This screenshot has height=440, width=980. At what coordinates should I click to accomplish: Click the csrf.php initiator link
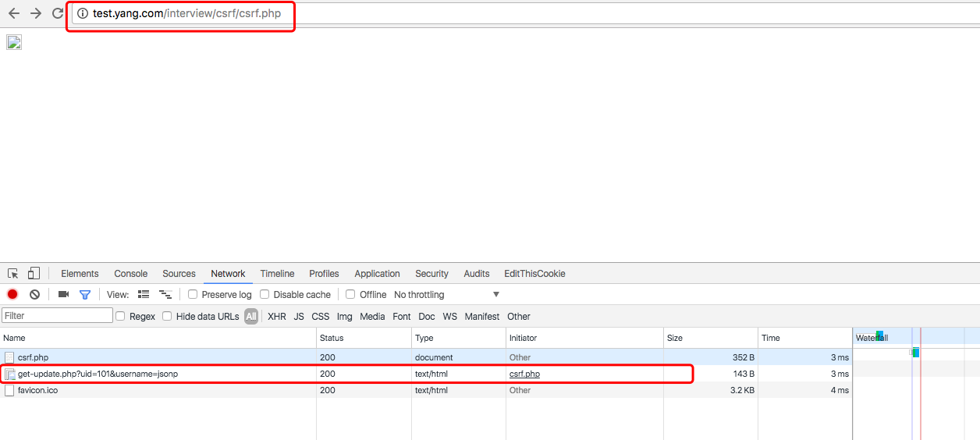click(524, 374)
